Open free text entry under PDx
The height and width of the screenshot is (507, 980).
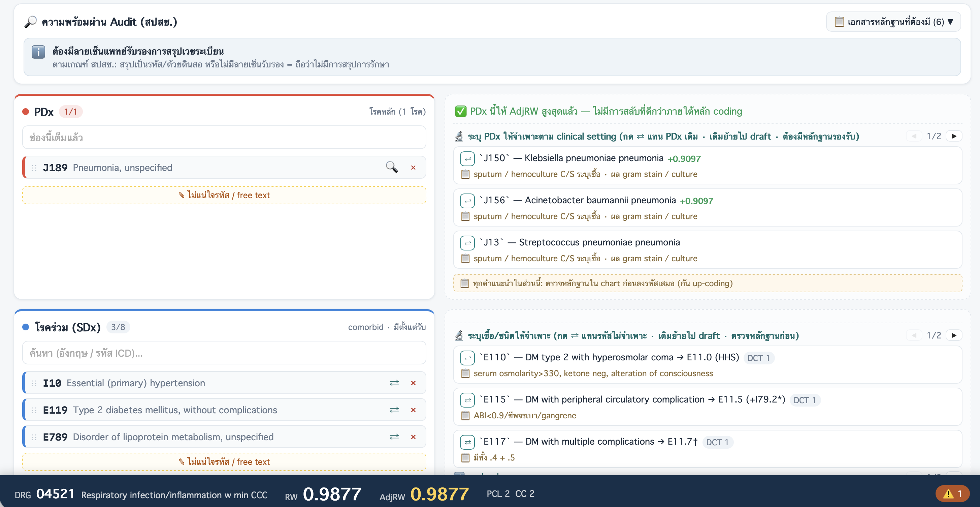click(224, 195)
